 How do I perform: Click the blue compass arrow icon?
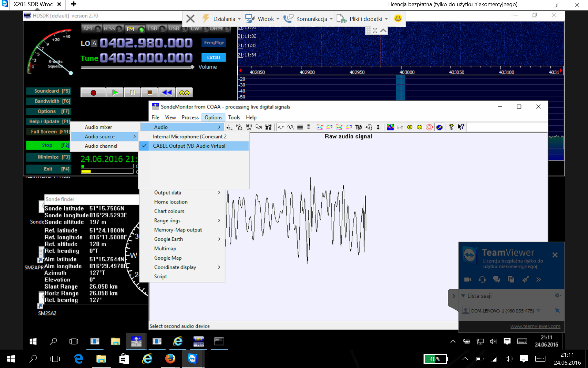tap(439, 127)
